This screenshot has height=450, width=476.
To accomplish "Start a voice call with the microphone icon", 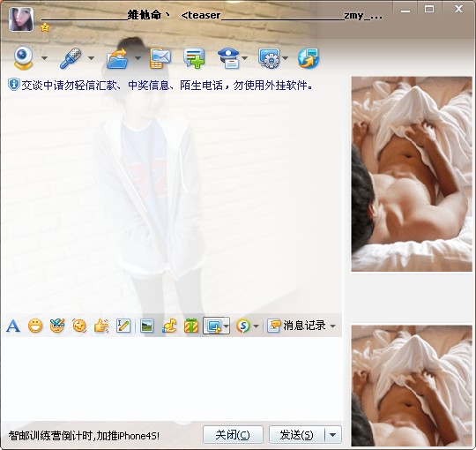I will click(71, 57).
